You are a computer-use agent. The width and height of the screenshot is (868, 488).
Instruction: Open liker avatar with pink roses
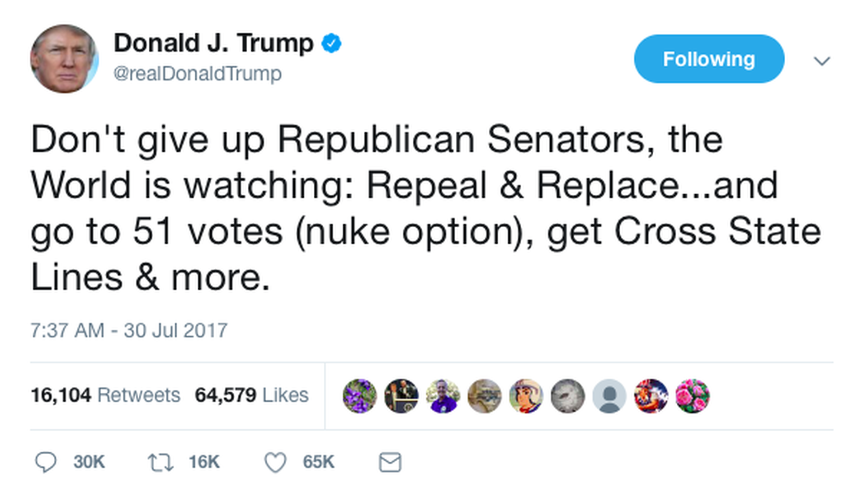[692, 396]
